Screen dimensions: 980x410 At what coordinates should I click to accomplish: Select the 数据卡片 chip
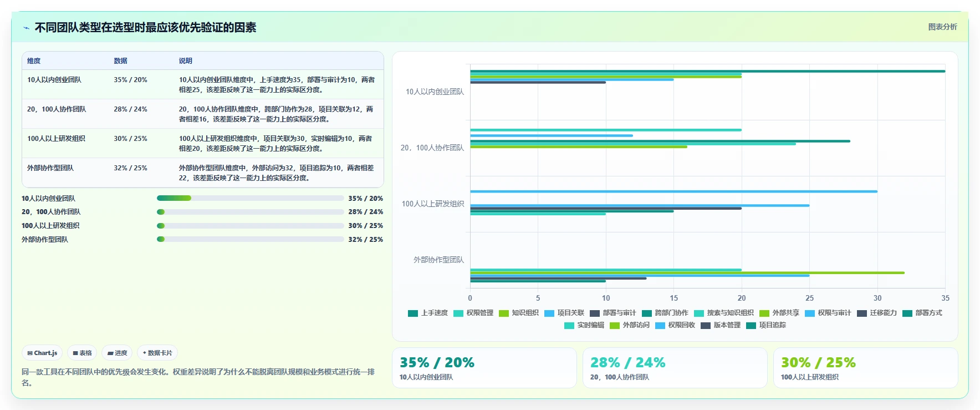coord(157,353)
